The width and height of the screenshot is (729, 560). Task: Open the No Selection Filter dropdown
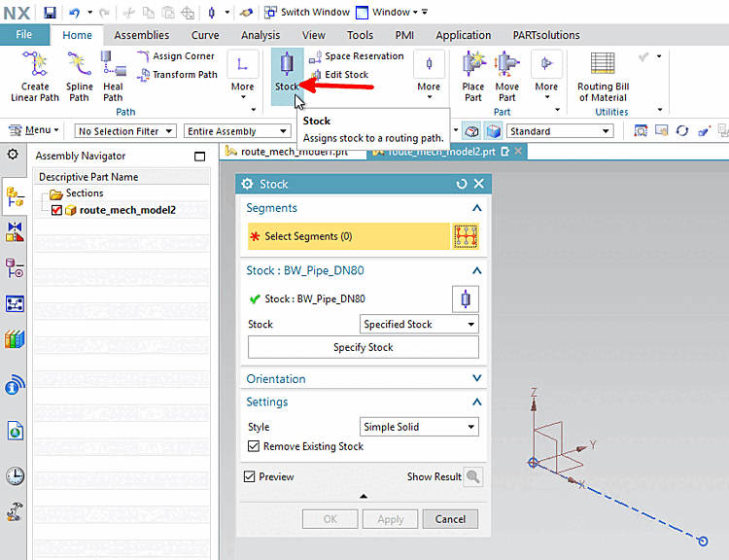tap(125, 131)
